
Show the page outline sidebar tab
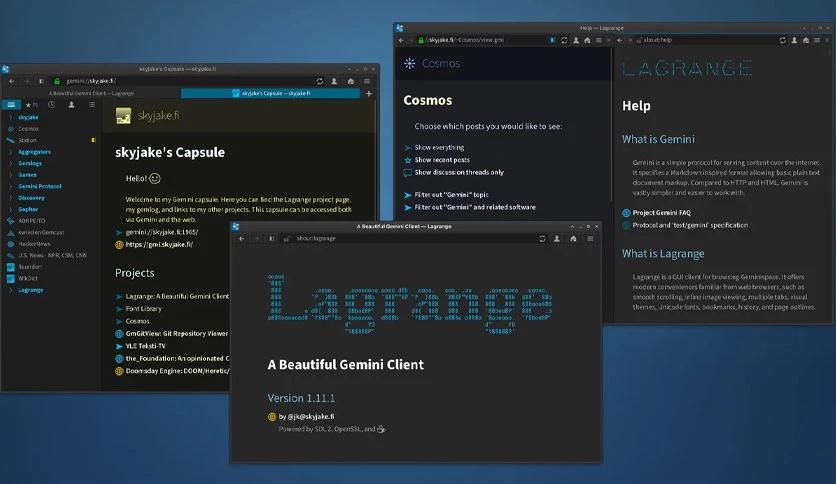[92, 105]
